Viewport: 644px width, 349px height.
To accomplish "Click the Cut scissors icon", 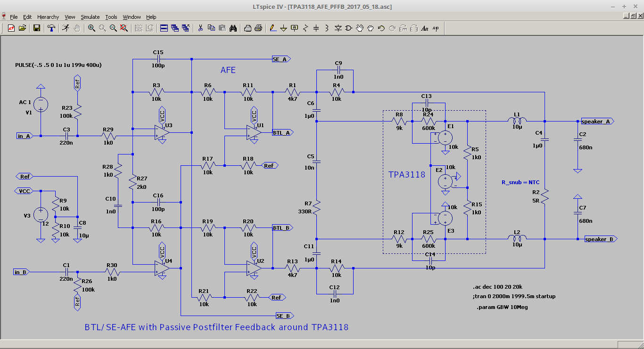I will click(x=200, y=28).
